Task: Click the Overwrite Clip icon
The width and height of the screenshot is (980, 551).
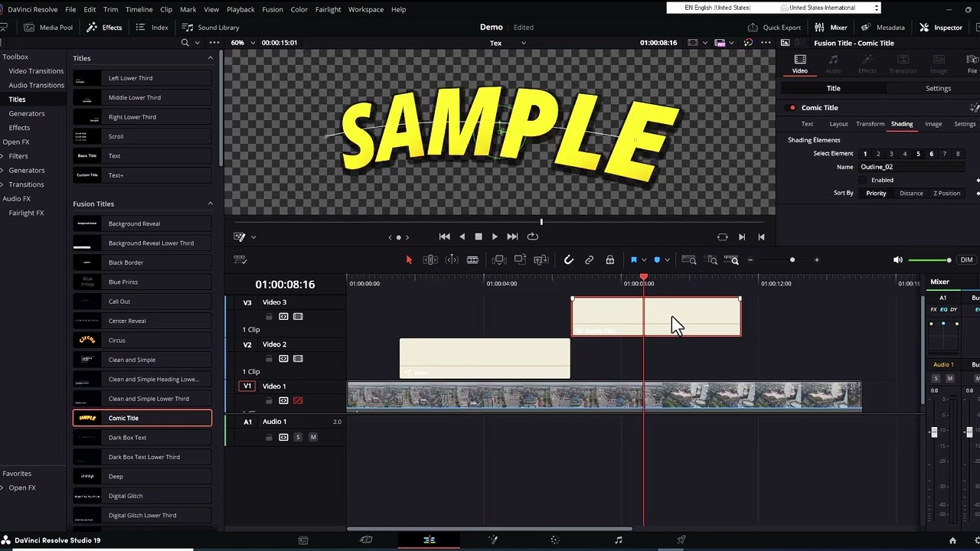Action: coord(520,260)
